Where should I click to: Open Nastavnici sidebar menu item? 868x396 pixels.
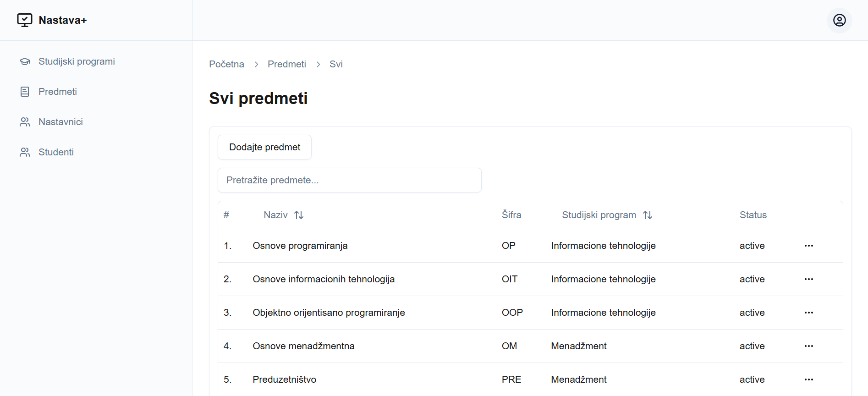(60, 122)
